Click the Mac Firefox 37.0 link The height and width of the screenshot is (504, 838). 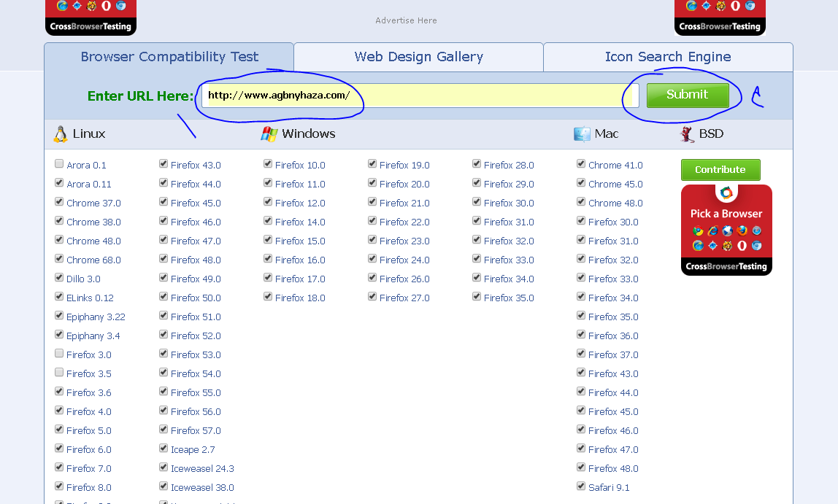click(613, 355)
